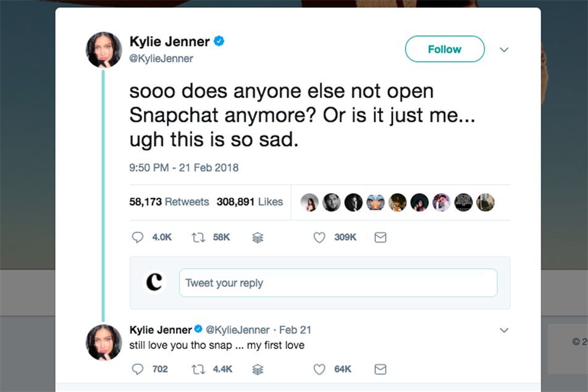Retweet the 'still love you tho snap' reply

(x=198, y=369)
